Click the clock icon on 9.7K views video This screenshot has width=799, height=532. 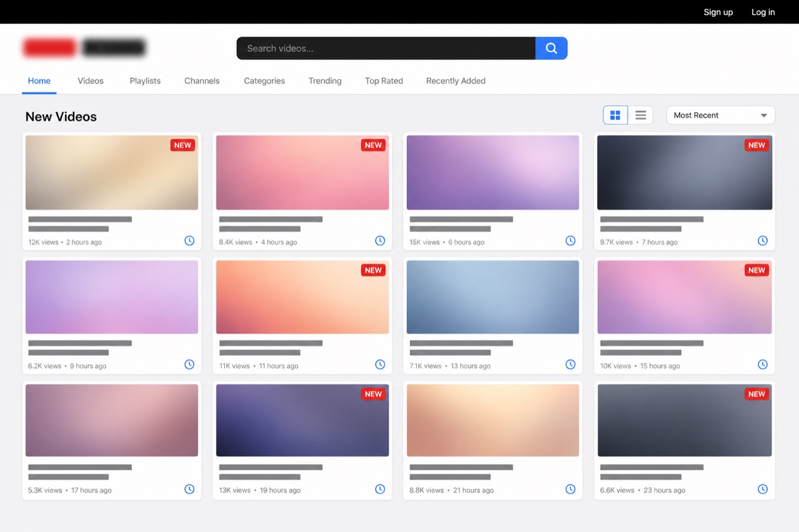pyautogui.click(x=762, y=241)
